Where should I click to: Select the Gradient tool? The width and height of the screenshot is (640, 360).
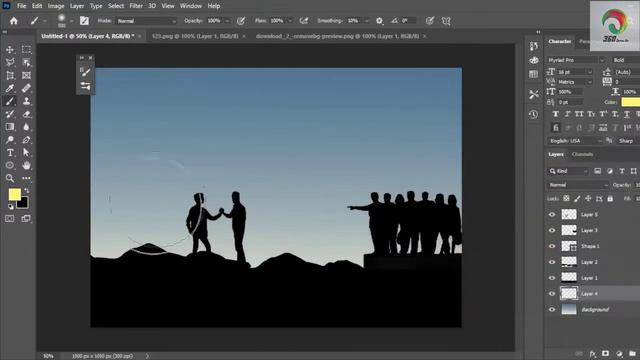coord(10,127)
